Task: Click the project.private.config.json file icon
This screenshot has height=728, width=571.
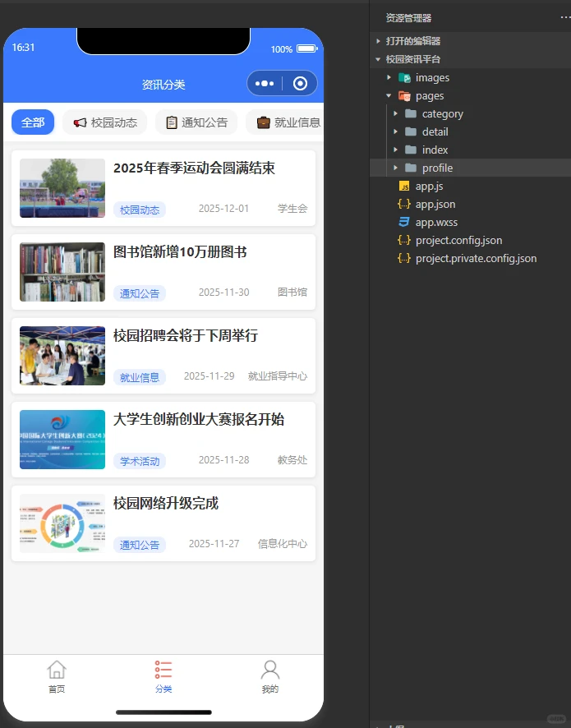Action: 404,259
